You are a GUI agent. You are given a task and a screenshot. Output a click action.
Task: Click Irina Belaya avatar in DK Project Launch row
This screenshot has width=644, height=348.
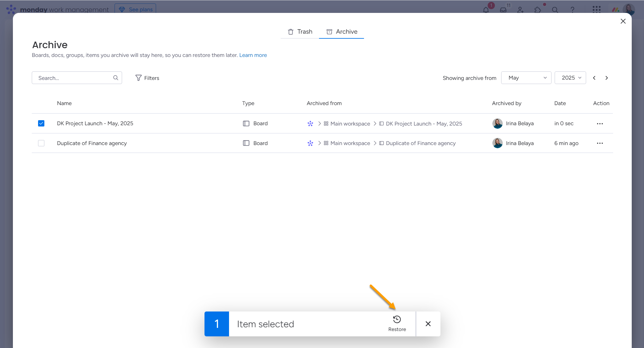(x=497, y=123)
